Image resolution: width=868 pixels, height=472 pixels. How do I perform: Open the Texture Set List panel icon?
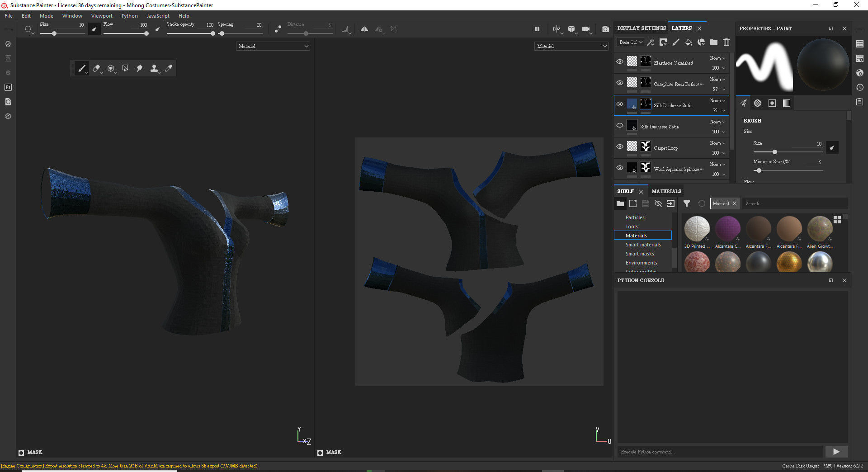point(860,44)
